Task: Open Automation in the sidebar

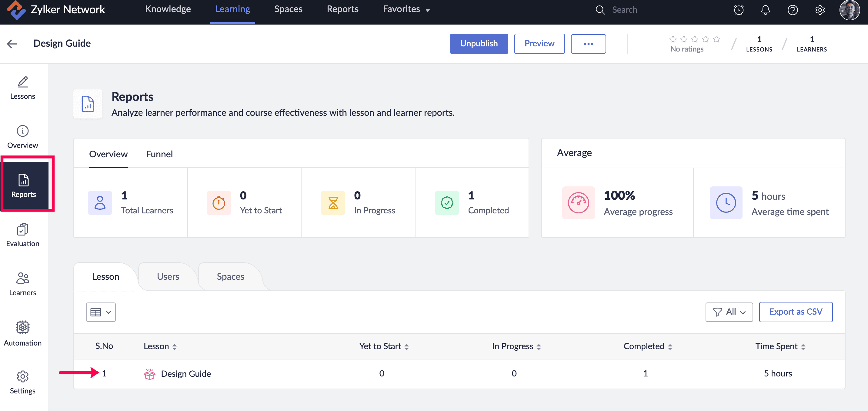Action: pos(22,333)
